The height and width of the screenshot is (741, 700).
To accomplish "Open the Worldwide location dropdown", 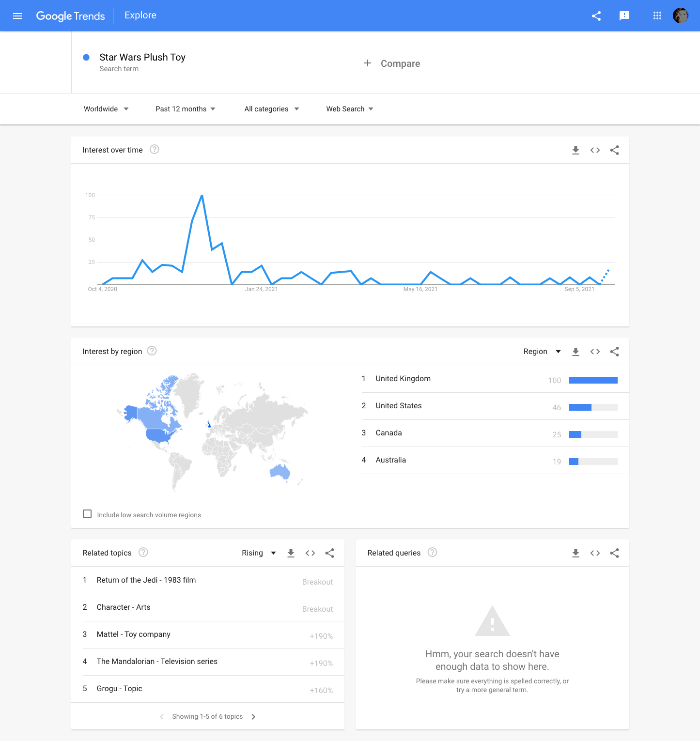I will click(x=106, y=109).
